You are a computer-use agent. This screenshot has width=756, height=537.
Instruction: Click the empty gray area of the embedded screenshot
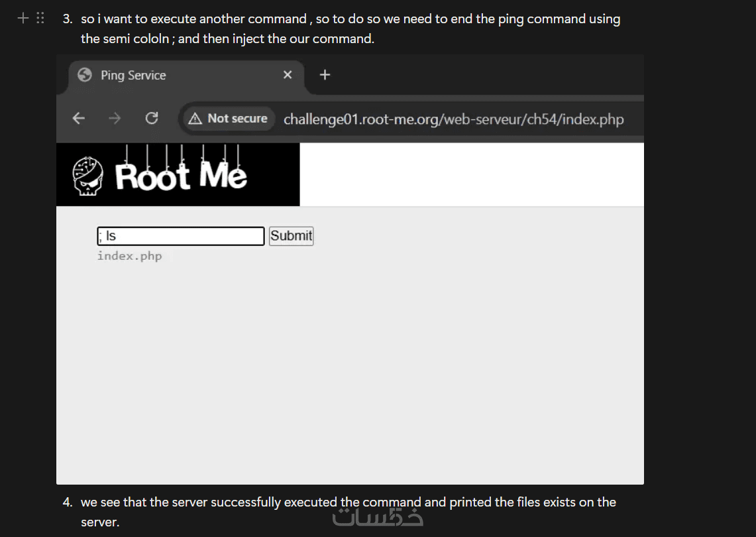click(x=350, y=371)
